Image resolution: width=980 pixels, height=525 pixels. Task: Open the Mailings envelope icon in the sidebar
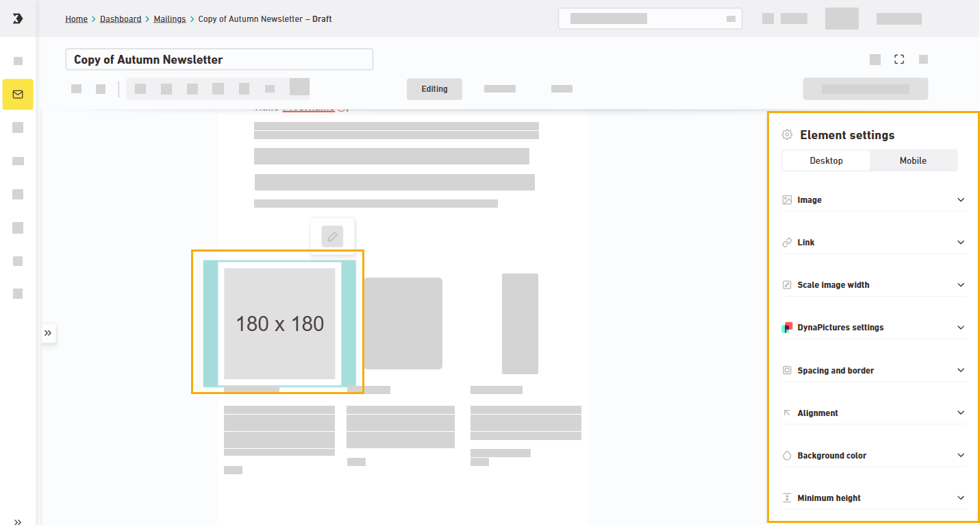click(x=18, y=95)
